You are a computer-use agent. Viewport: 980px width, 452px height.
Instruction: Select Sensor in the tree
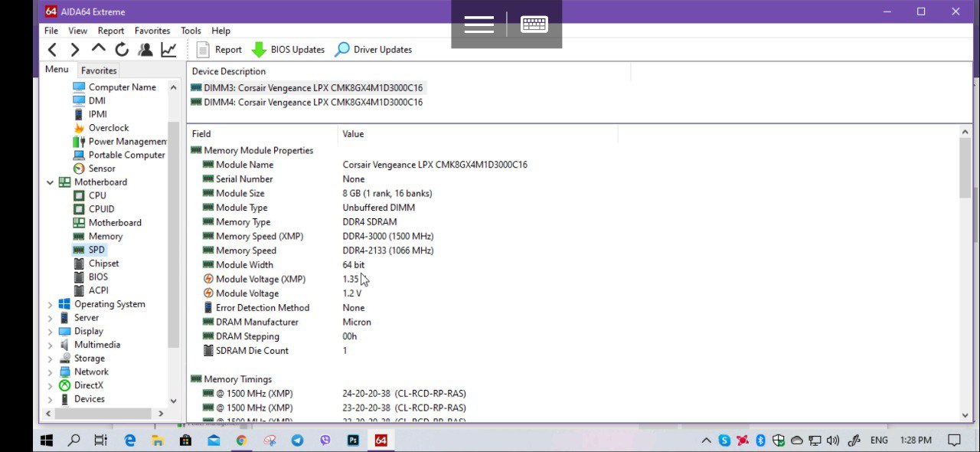pos(94,169)
